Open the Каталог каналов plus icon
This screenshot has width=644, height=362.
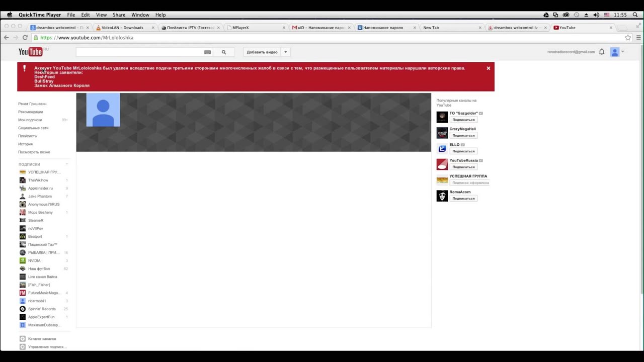point(22,339)
